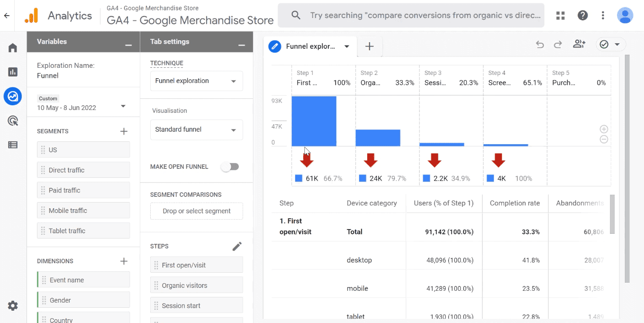Open the Reports section from the sidebar
This screenshot has height=323, width=644.
tap(12, 72)
